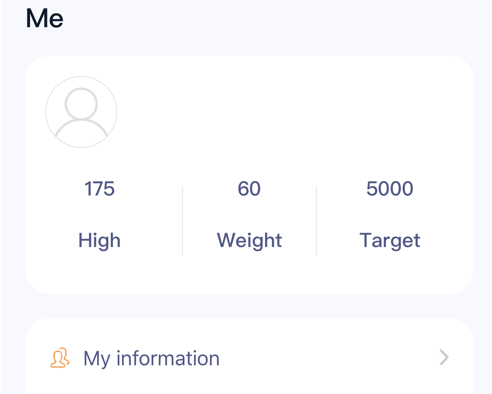Click the divider between Weight and Target
This screenshot has width=492, height=394.
[316, 221]
